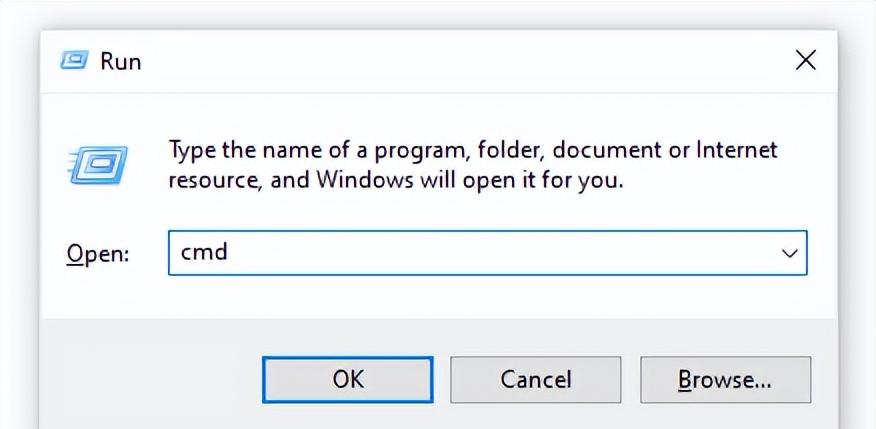Place the cursor on the cmd text
Viewport: 876px width, 429px height.
click(204, 252)
